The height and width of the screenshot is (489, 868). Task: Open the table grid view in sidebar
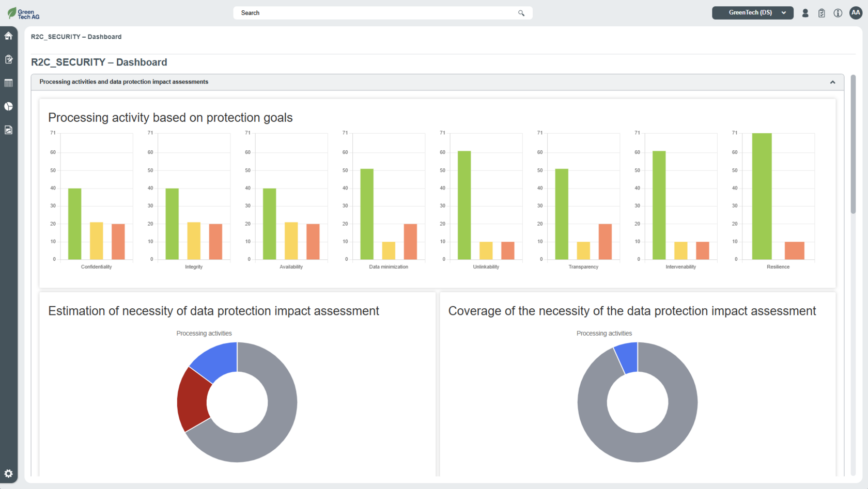tap(9, 83)
